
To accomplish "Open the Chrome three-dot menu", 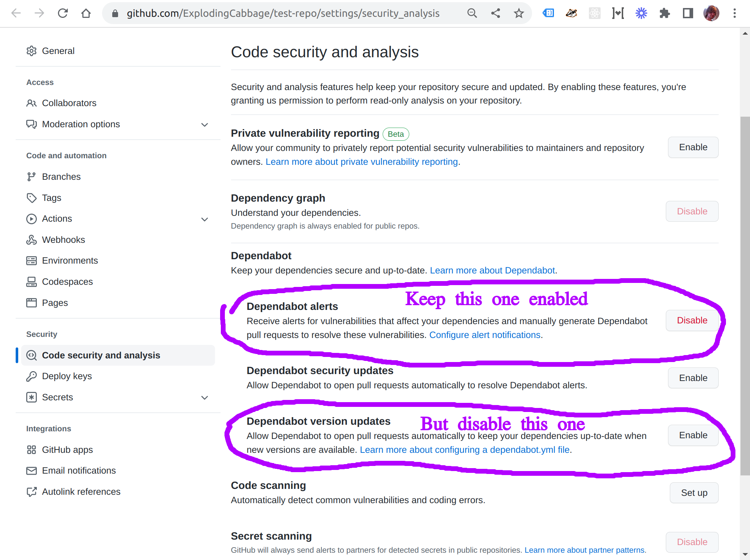I will (x=734, y=13).
